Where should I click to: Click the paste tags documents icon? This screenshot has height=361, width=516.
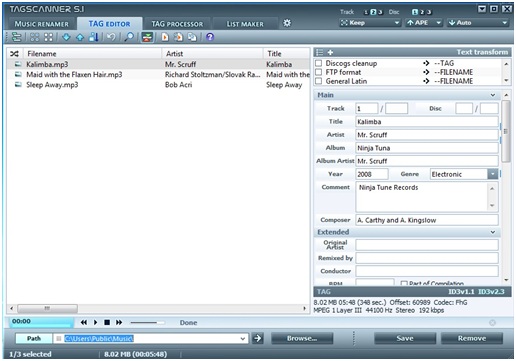192,37
